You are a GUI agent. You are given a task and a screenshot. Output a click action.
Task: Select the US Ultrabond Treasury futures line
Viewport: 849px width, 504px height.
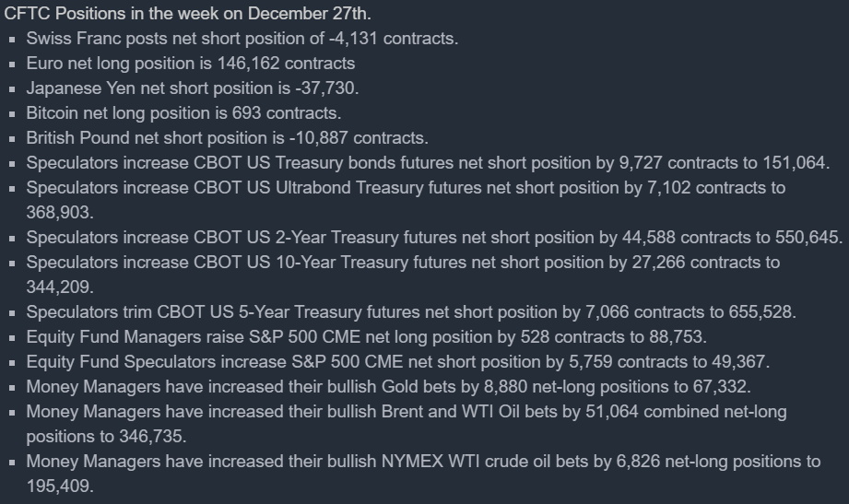(406, 188)
